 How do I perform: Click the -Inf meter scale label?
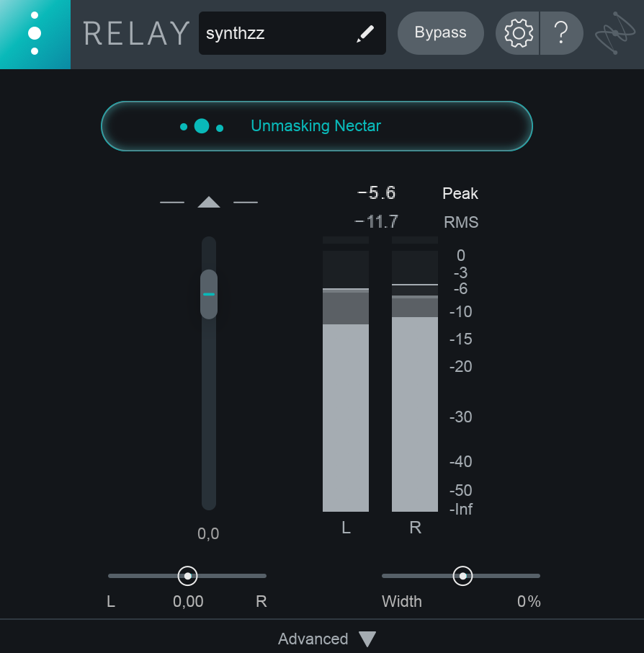tap(461, 509)
